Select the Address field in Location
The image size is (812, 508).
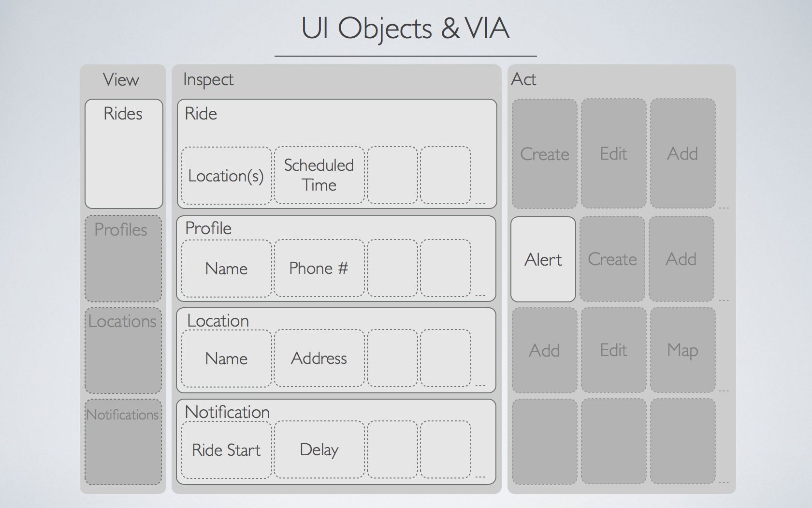[319, 358]
